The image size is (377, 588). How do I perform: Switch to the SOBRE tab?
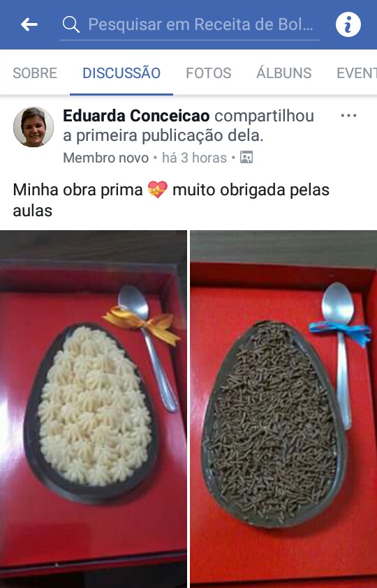pyautogui.click(x=35, y=73)
